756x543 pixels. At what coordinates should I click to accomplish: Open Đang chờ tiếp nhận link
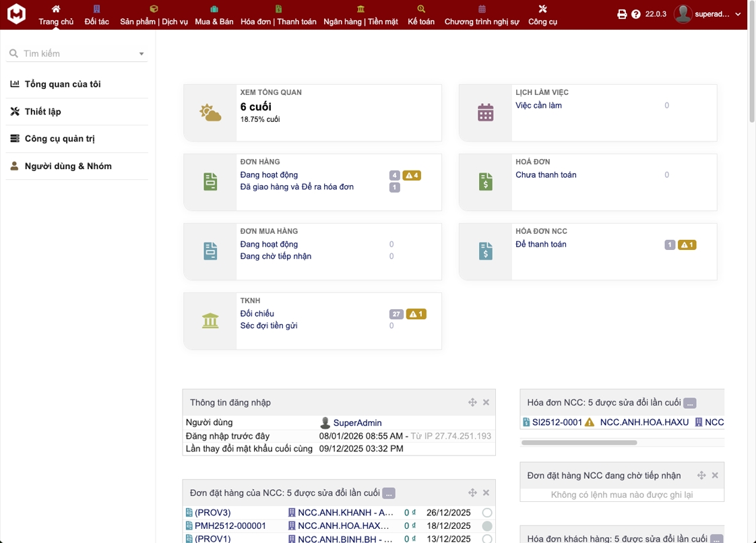pyautogui.click(x=276, y=256)
